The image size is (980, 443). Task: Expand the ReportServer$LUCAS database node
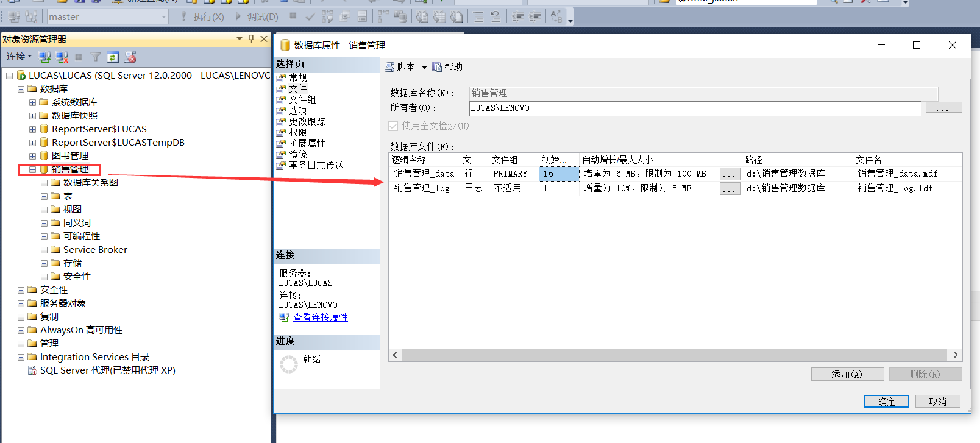(32, 129)
